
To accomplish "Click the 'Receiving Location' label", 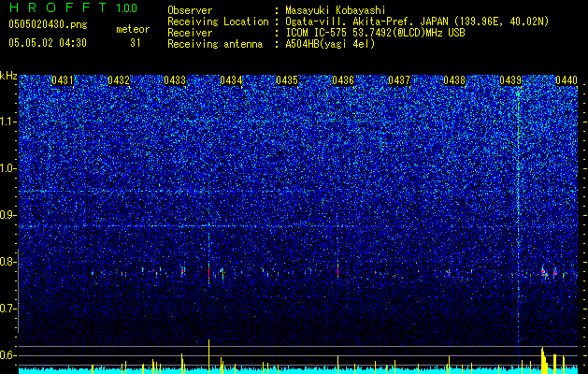I will click(x=218, y=22).
